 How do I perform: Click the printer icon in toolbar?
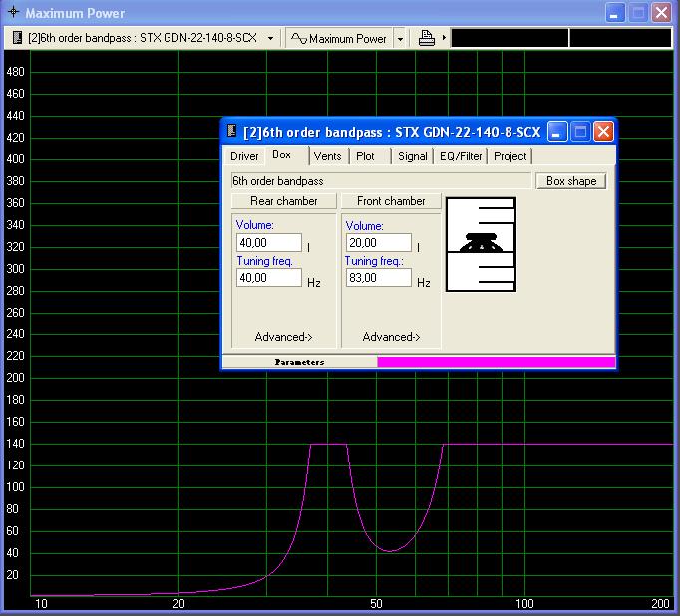click(x=427, y=38)
